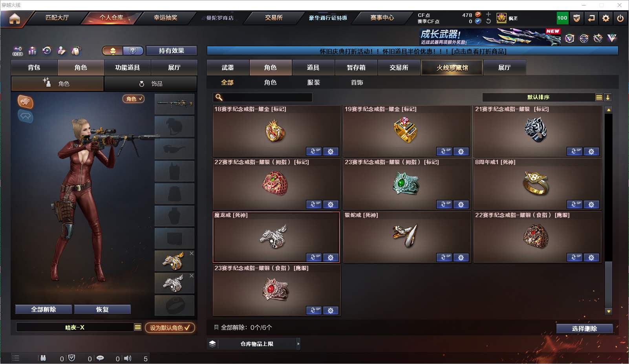Image resolution: width=629 pixels, height=364 pixels.
Task: Click the search magnifier icon
Action: [x=219, y=97]
